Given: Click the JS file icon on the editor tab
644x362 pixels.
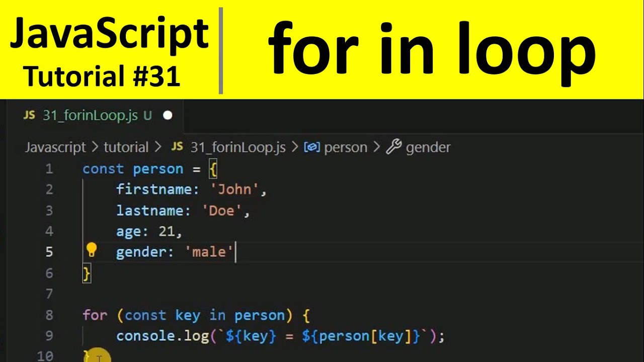Looking at the screenshot, I should pyautogui.click(x=30, y=115).
